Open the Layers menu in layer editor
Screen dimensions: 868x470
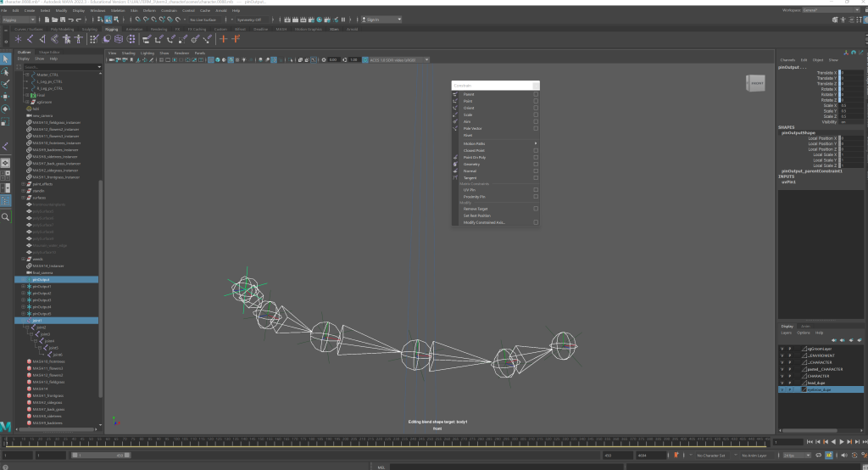click(x=786, y=333)
